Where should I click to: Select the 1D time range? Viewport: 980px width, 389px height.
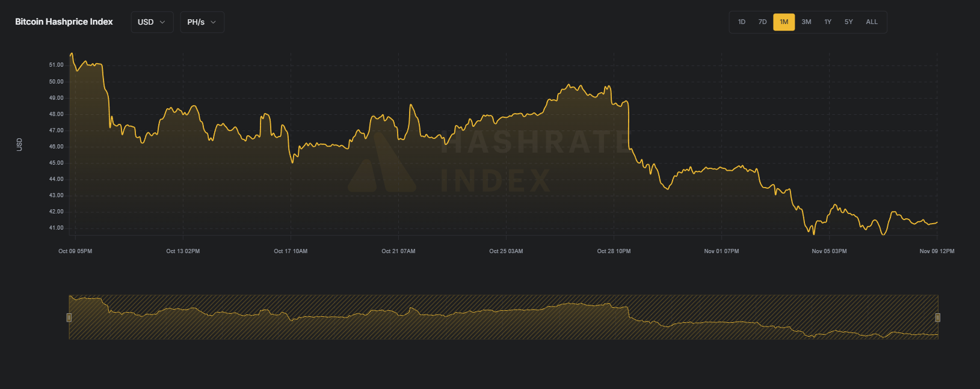click(x=742, y=22)
